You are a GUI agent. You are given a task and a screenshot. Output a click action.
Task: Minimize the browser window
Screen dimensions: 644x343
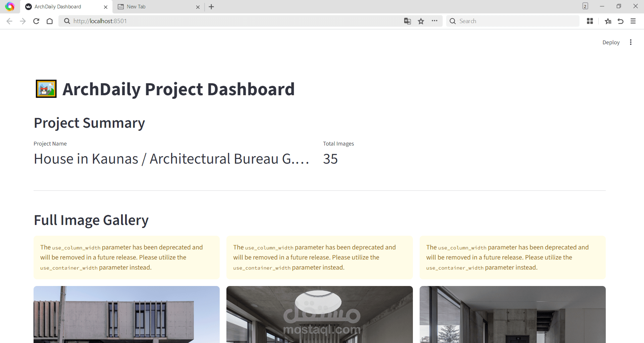[602, 6]
